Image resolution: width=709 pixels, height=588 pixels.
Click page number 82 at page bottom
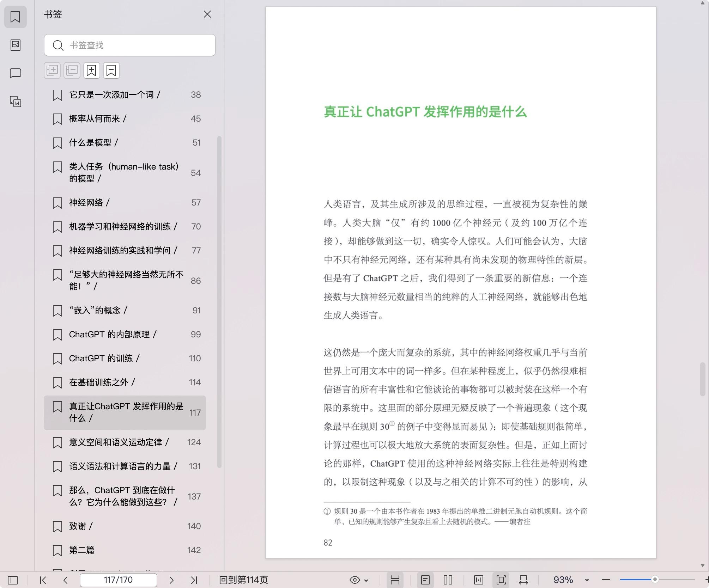click(x=328, y=543)
